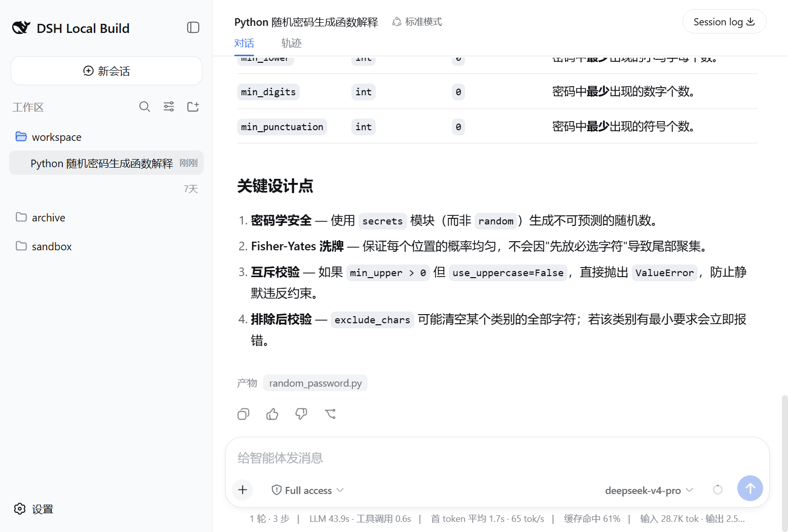Click the random inline code
This screenshot has width=788, height=532.
496,221
